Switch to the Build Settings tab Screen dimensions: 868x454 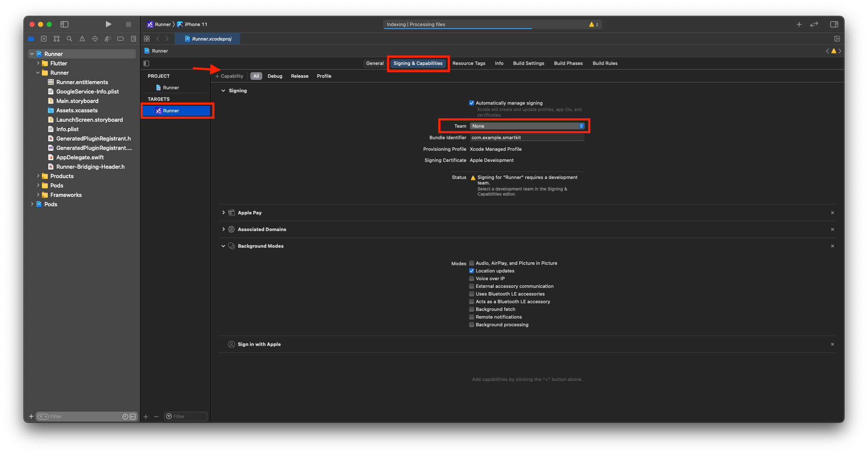[528, 63]
